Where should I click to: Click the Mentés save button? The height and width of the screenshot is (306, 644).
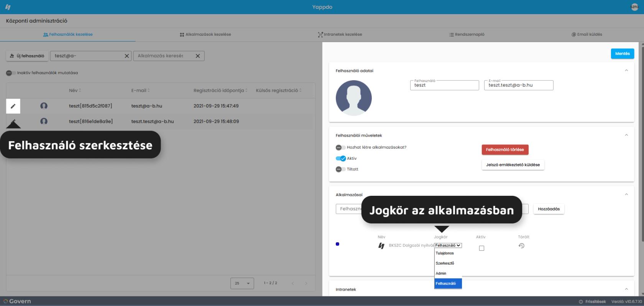click(x=623, y=54)
